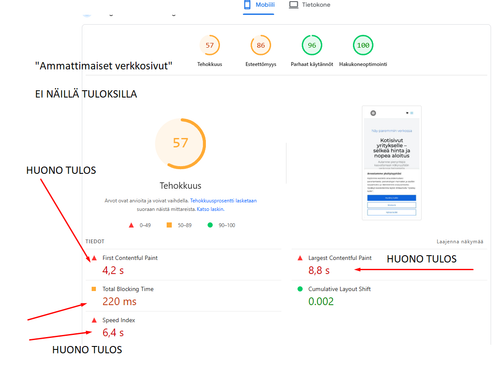The width and height of the screenshot is (500, 386).
Task: Click red triangle beside First Contentful Paint
Action: pos(94,258)
